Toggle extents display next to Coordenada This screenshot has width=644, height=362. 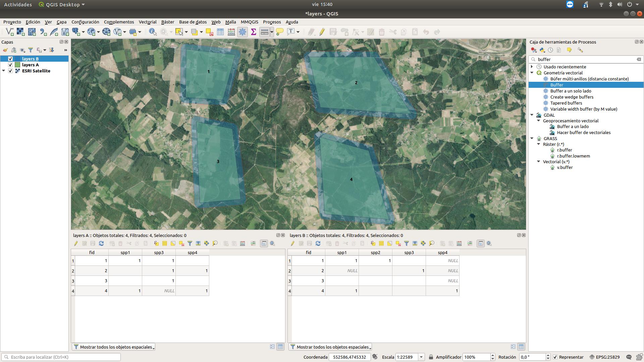(x=375, y=357)
